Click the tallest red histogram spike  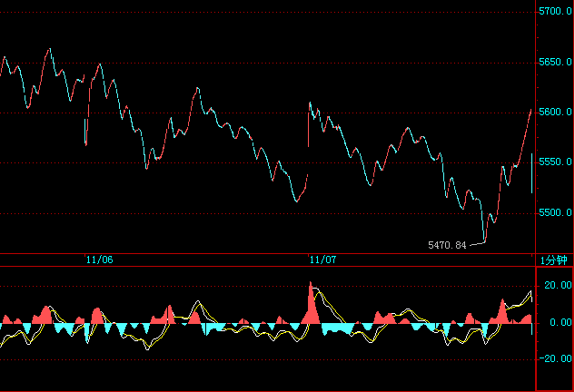pos(311,299)
